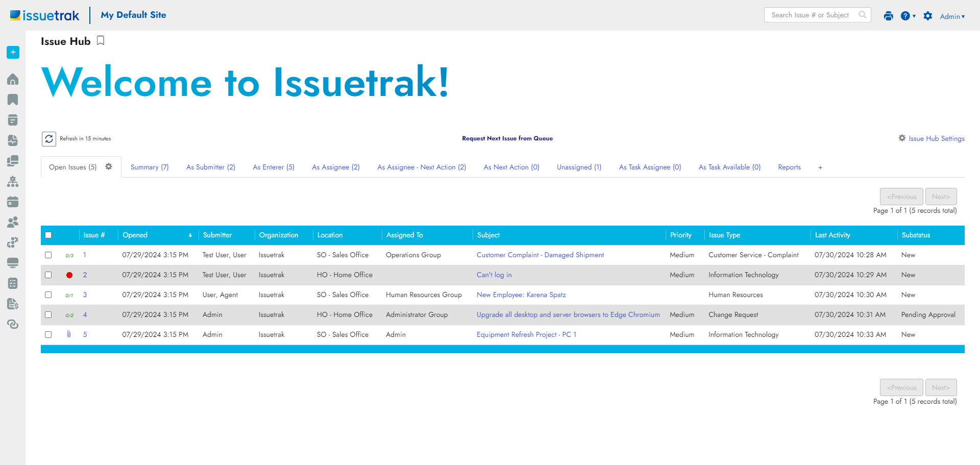Open Customer Complaint - Damaged Shipment issue
This screenshot has height=465, width=980.
540,255
